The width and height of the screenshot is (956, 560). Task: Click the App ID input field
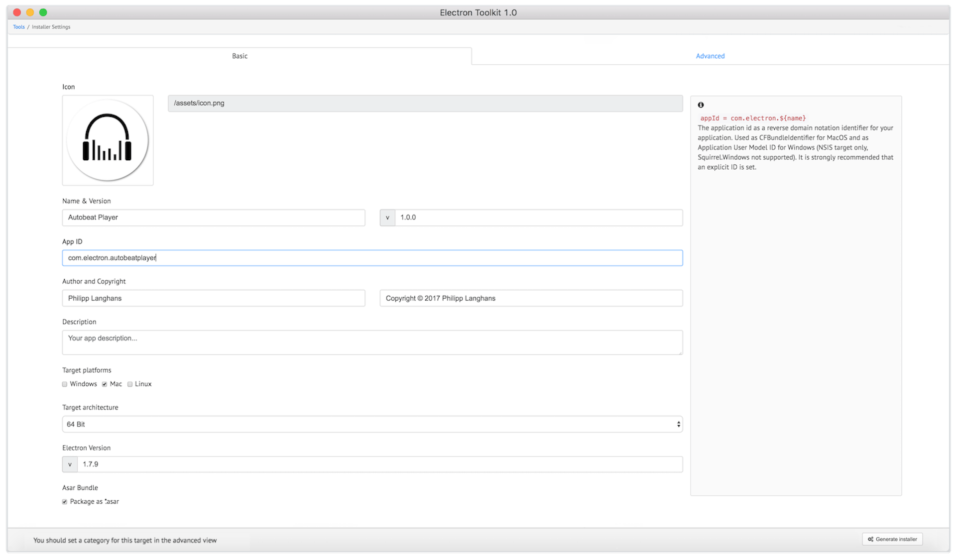(372, 258)
